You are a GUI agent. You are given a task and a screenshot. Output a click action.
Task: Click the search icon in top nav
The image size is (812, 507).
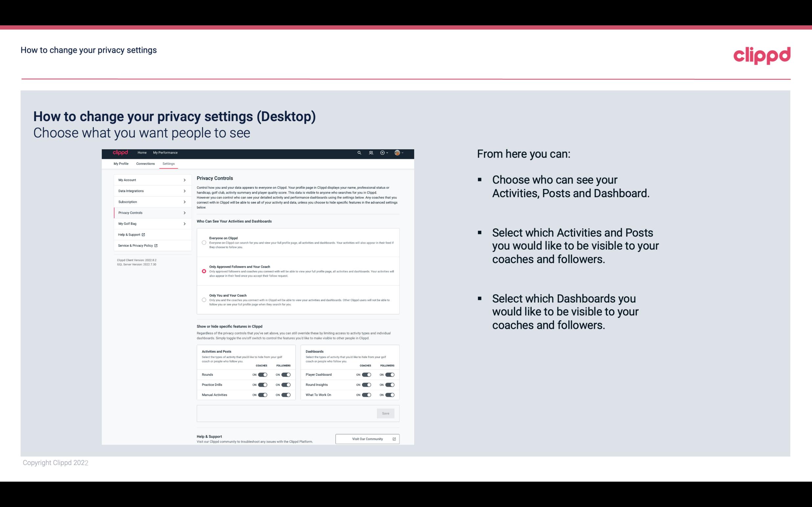click(x=359, y=153)
